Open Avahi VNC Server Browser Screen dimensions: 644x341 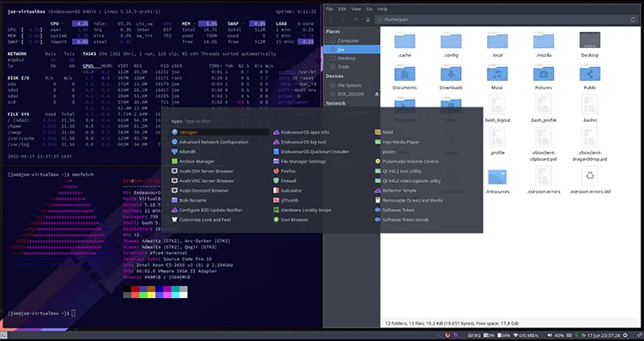[203, 180]
